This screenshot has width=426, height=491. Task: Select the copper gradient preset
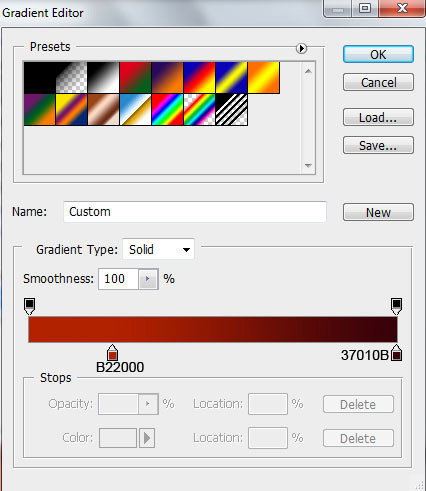(103, 109)
